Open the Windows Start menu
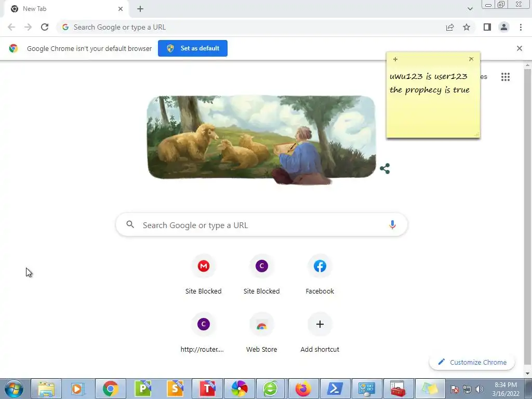 tap(14, 389)
